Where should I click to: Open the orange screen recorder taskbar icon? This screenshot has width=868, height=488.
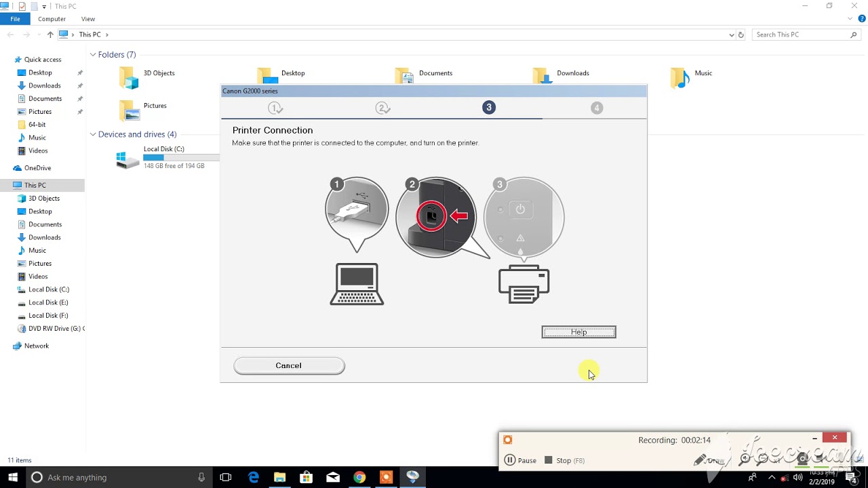(386, 477)
